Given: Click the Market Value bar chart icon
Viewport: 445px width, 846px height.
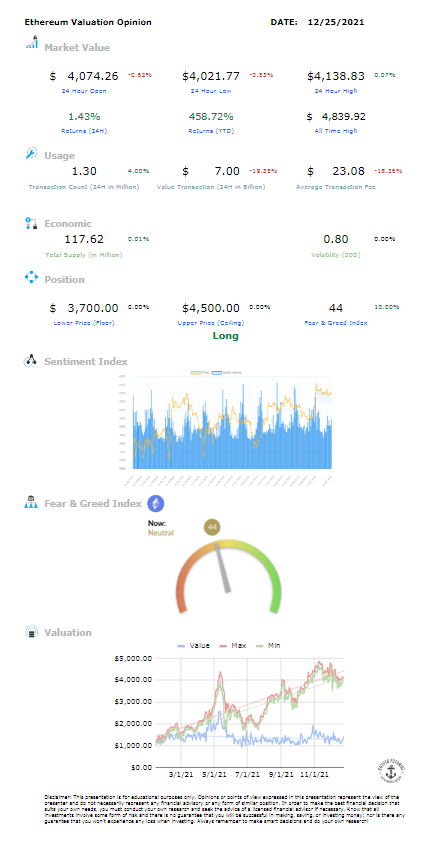Looking at the screenshot, I should pyautogui.click(x=31, y=43).
